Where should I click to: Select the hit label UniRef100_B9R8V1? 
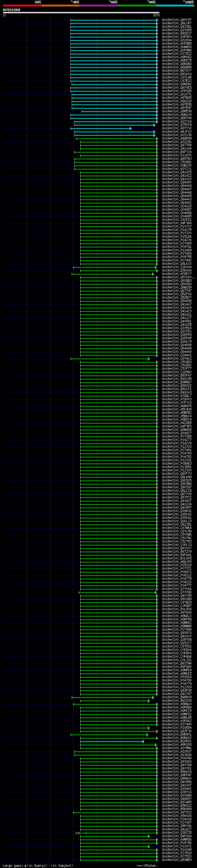tap(176, 735)
